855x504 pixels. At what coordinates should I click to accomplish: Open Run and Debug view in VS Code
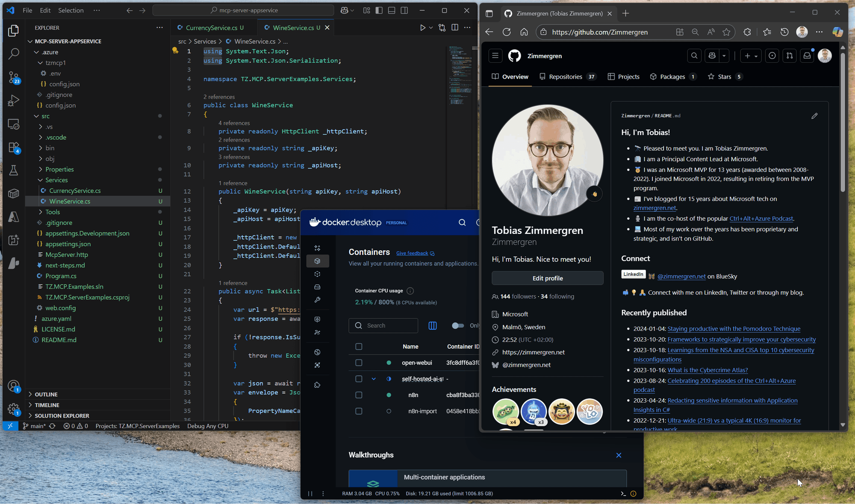click(x=14, y=100)
